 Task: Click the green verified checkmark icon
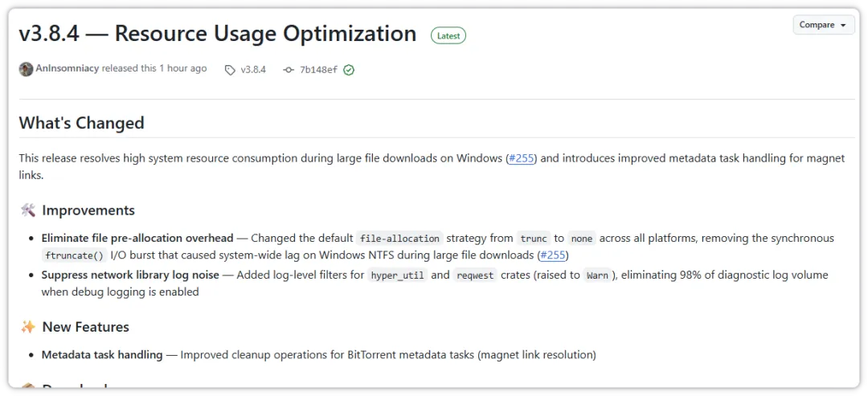349,70
